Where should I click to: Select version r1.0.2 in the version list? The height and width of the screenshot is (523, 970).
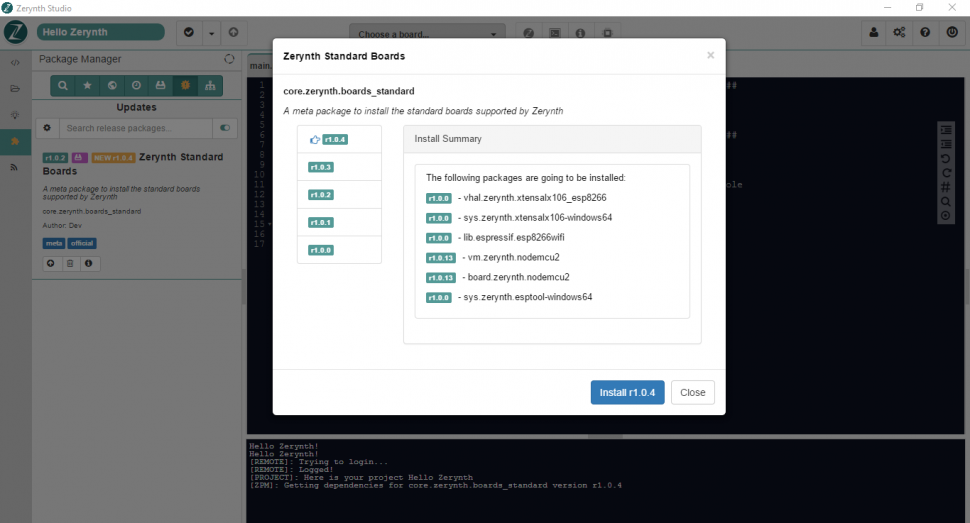339,195
